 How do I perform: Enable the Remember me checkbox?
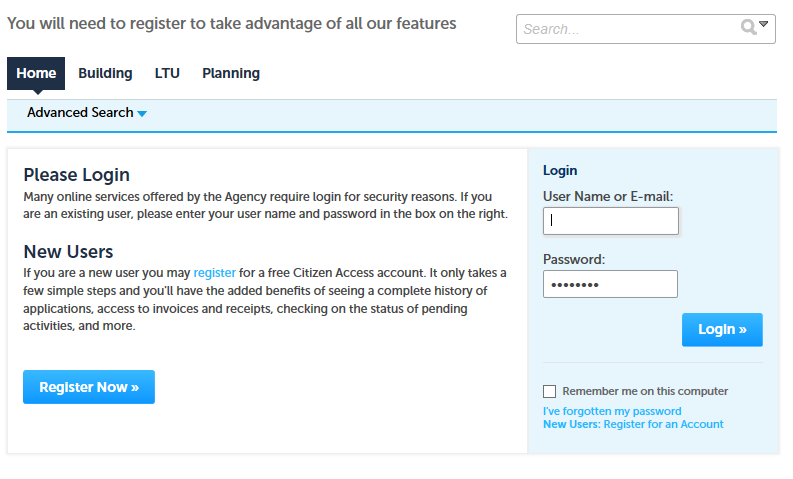click(549, 391)
